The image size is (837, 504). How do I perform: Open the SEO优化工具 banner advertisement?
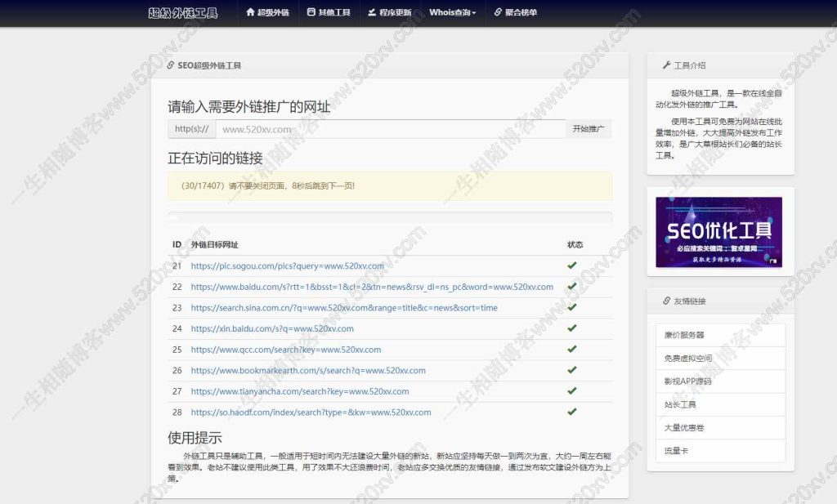(x=720, y=231)
